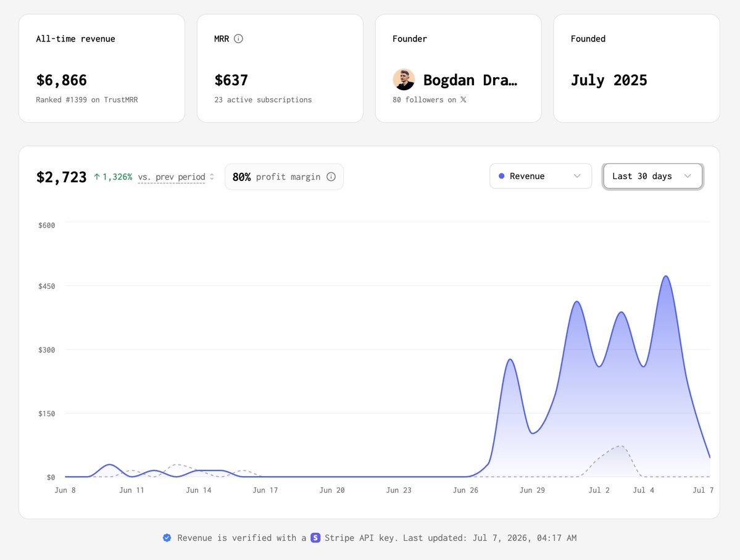Click 23 active subscriptions text
The width and height of the screenshot is (740, 560).
[263, 99]
